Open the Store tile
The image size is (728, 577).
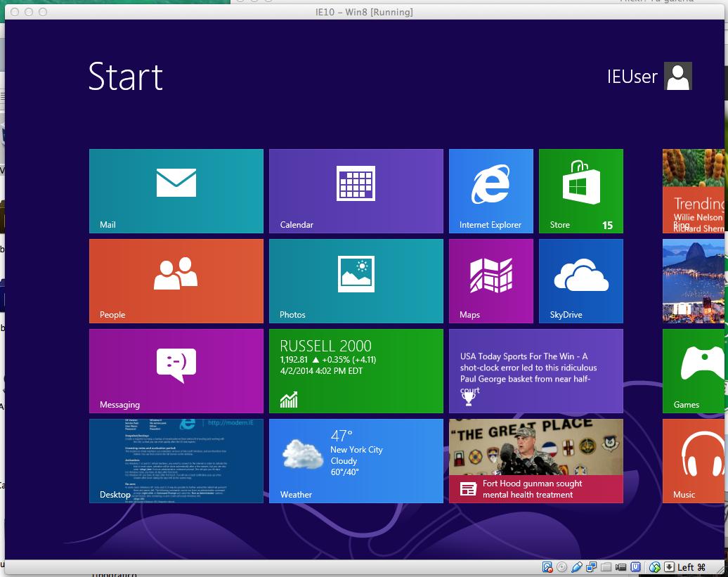point(580,190)
